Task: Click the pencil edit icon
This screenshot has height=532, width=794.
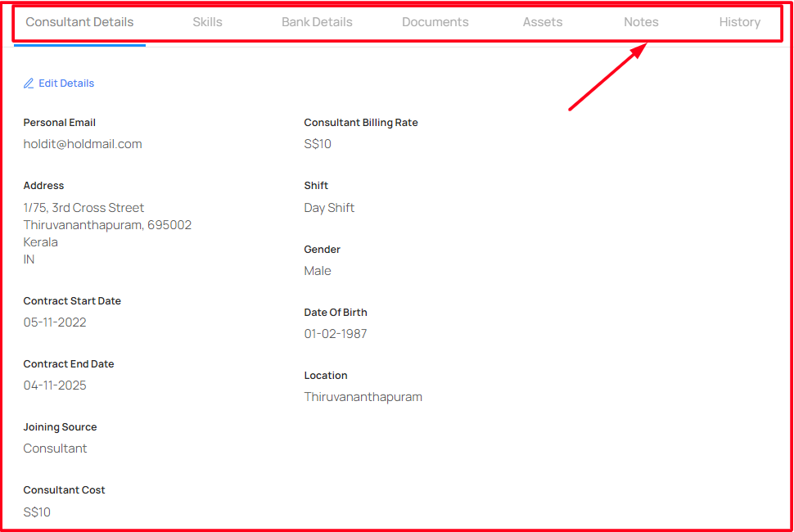Action: point(29,83)
